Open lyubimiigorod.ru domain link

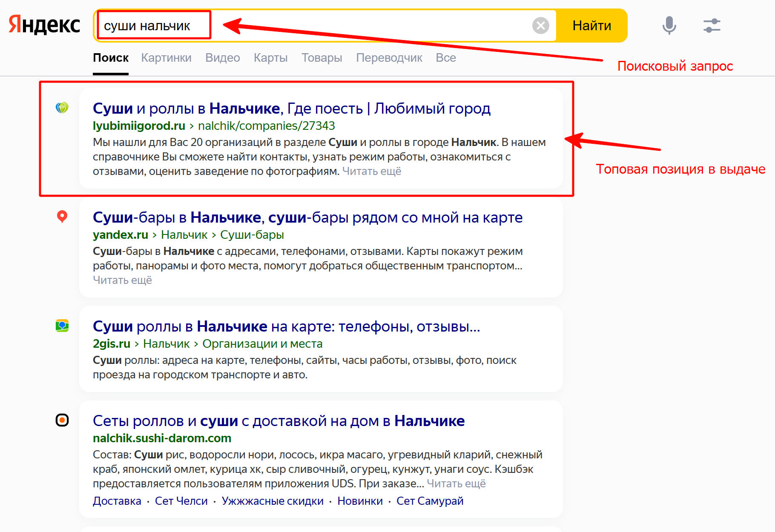pyautogui.click(x=139, y=126)
